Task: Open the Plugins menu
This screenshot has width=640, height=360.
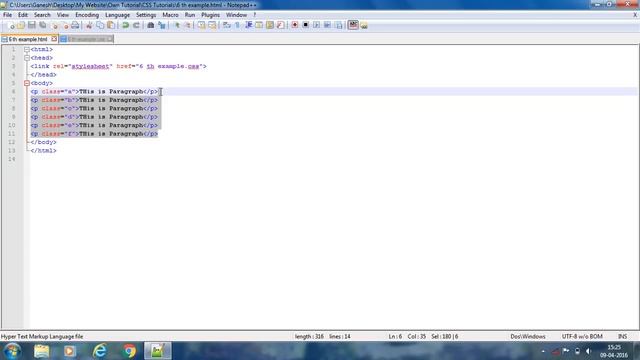Action: 210,15
